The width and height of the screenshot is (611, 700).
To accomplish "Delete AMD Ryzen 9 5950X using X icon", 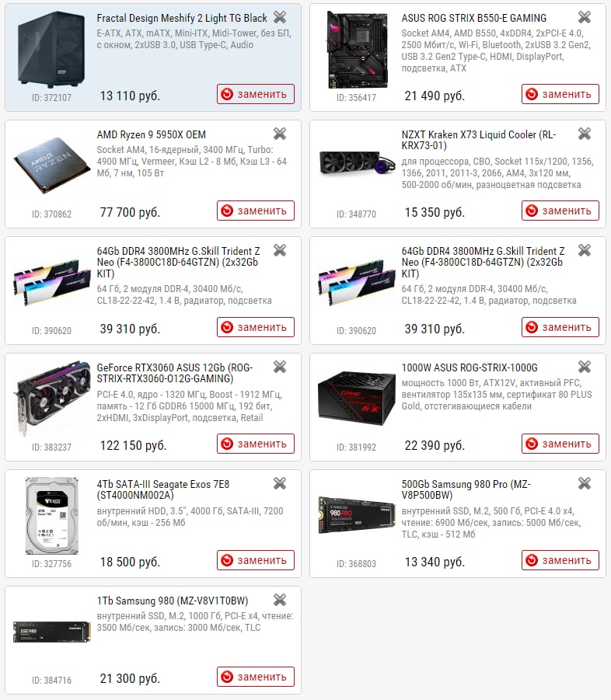I will (280, 134).
